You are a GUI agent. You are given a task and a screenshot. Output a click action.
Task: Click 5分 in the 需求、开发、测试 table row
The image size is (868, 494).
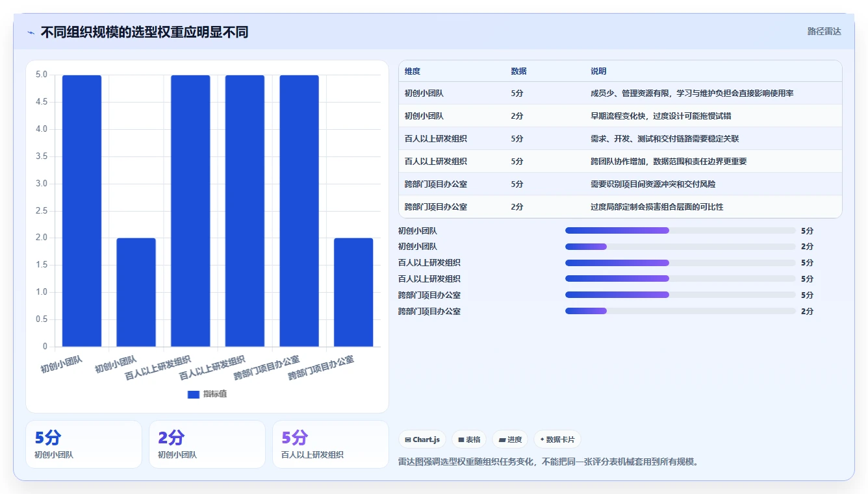click(517, 139)
